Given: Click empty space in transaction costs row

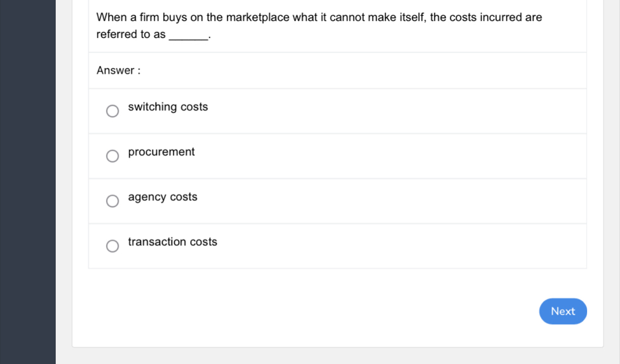Looking at the screenshot, I should (x=394, y=246).
